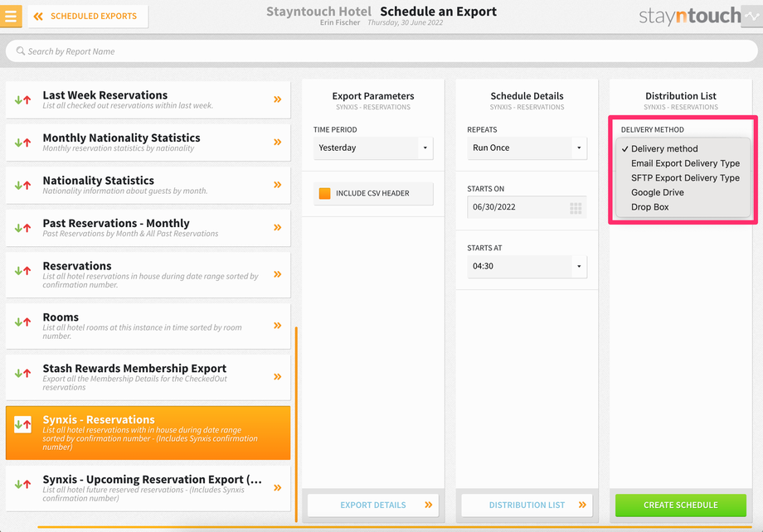Go back to Scheduled Exports
The height and width of the screenshot is (532, 763).
coord(88,16)
